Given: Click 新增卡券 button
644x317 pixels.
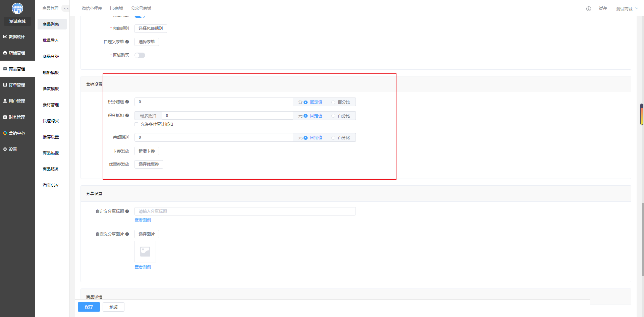Looking at the screenshot, I should (147, 151).
